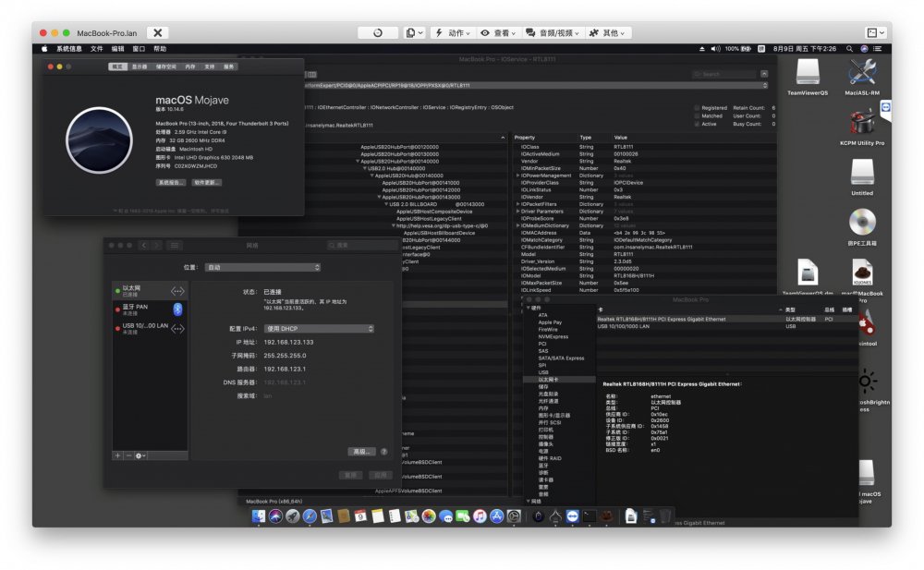The image size is (924, 570).
Task: Open Finder from the Dock
Action: 259,516
